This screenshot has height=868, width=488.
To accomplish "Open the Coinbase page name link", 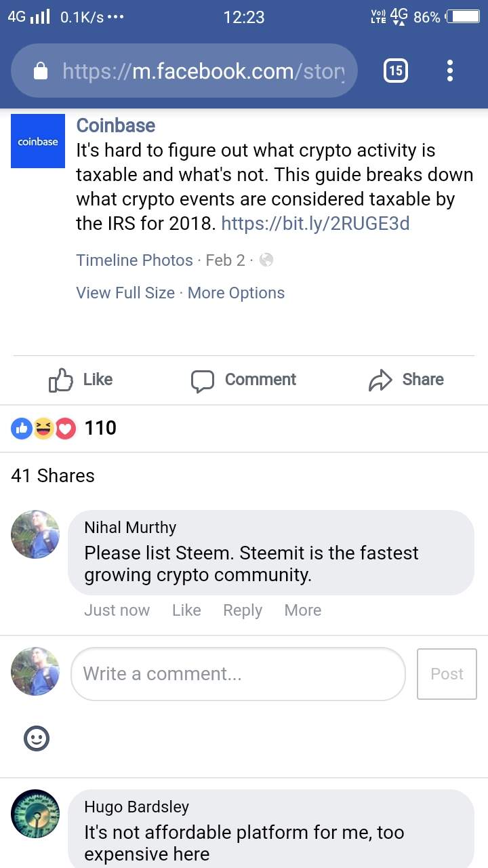I will [116, 125].
